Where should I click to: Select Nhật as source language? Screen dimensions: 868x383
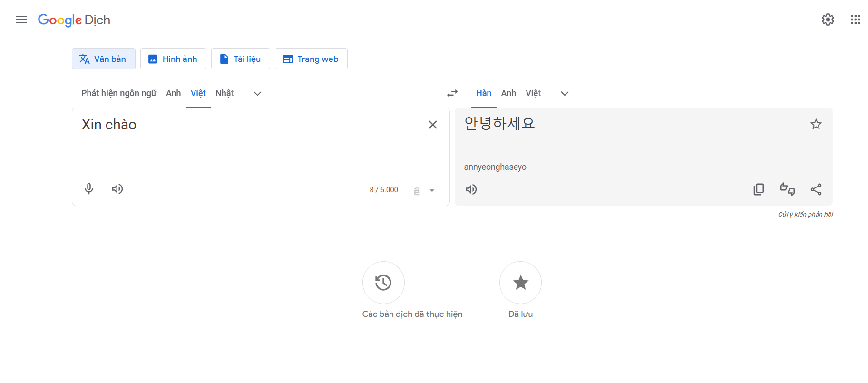tap(224, 93)
